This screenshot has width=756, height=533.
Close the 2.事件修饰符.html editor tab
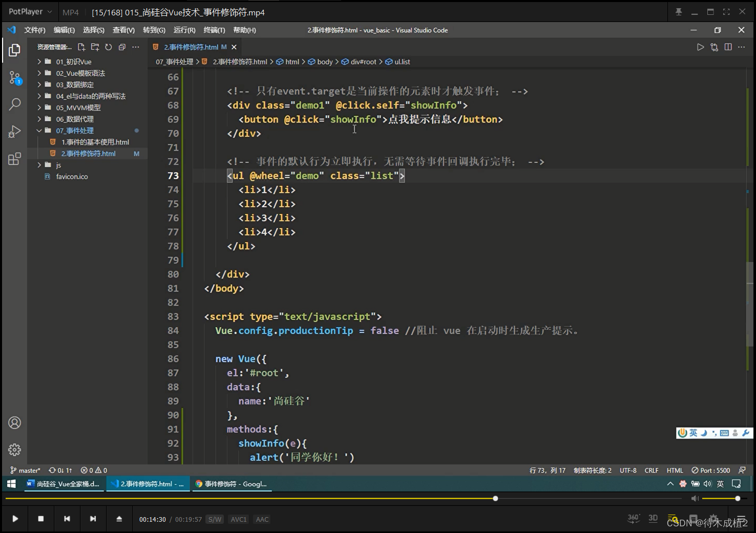coord(234,47)
